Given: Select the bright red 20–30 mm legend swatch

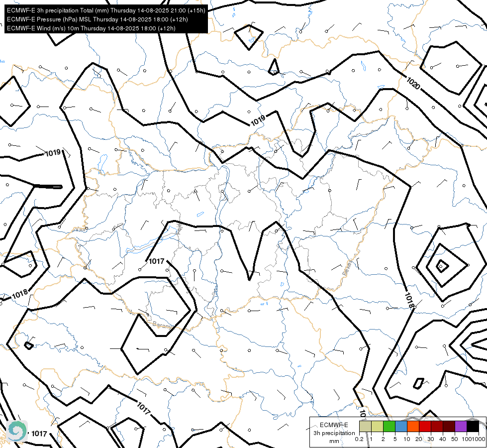Looking at the screenshot, I should point(425,426).
